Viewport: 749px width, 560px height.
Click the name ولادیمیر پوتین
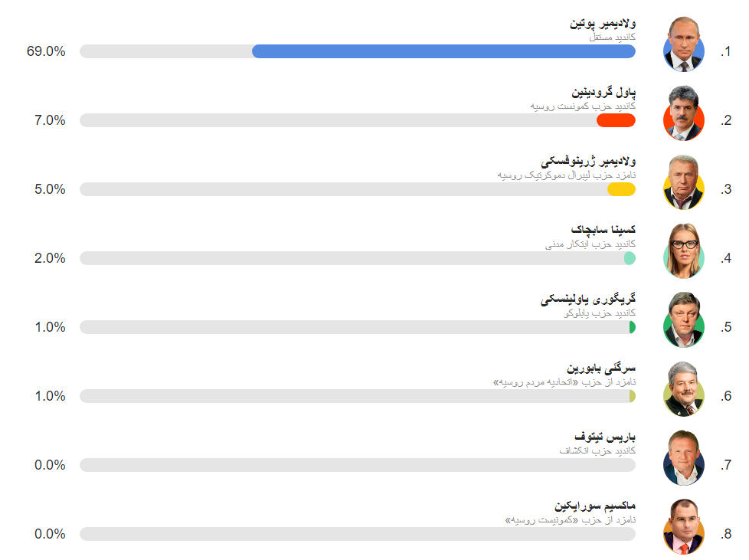coord(603,23)
